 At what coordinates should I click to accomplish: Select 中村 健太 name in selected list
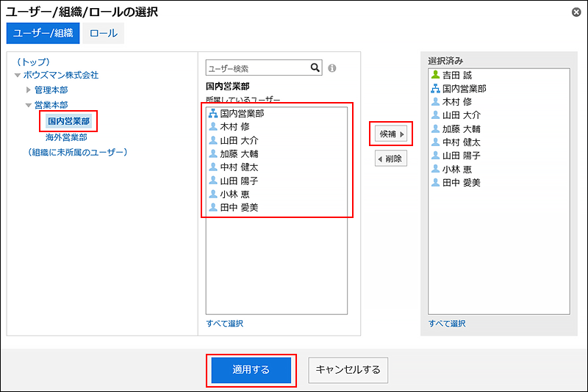pyautogui.click(x=462, y=142)
